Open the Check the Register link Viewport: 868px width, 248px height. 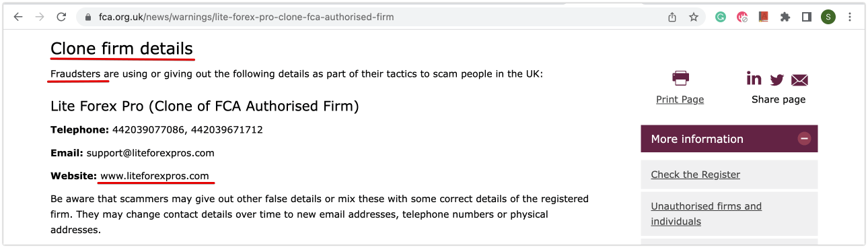(695, 175)
